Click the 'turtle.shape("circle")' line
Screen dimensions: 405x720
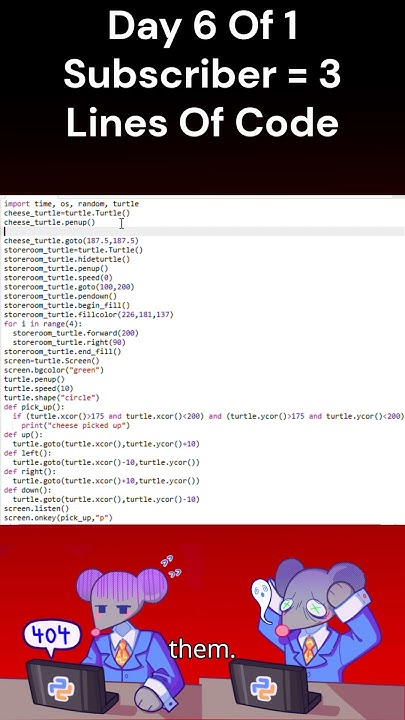(51, 398)
